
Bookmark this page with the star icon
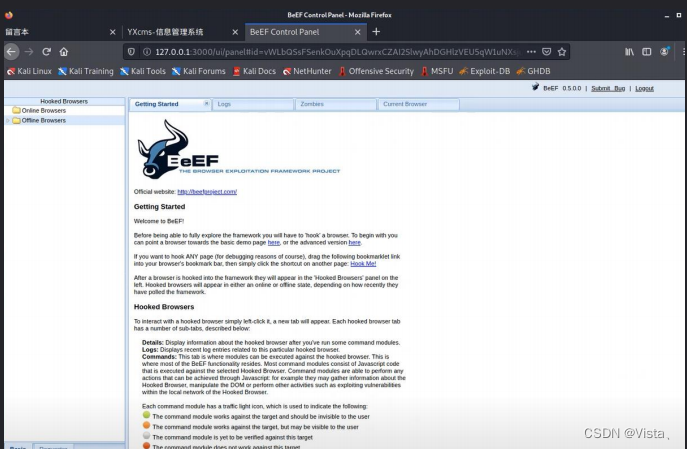click(562, 52)
